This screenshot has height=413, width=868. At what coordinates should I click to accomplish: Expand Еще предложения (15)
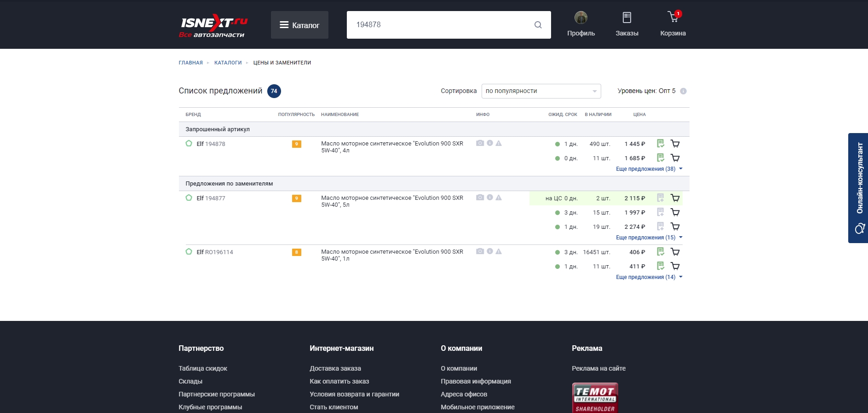[649, 238]
